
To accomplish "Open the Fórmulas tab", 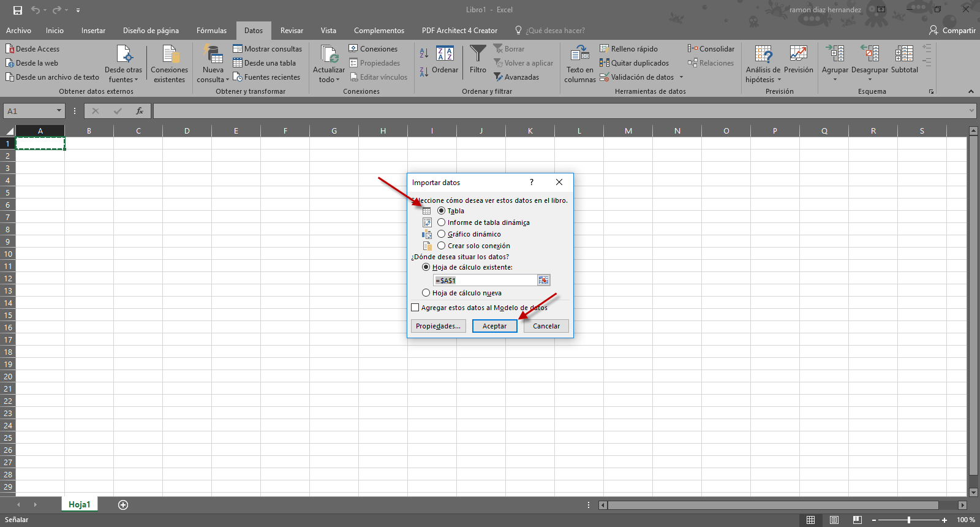I will pos(211,31).
